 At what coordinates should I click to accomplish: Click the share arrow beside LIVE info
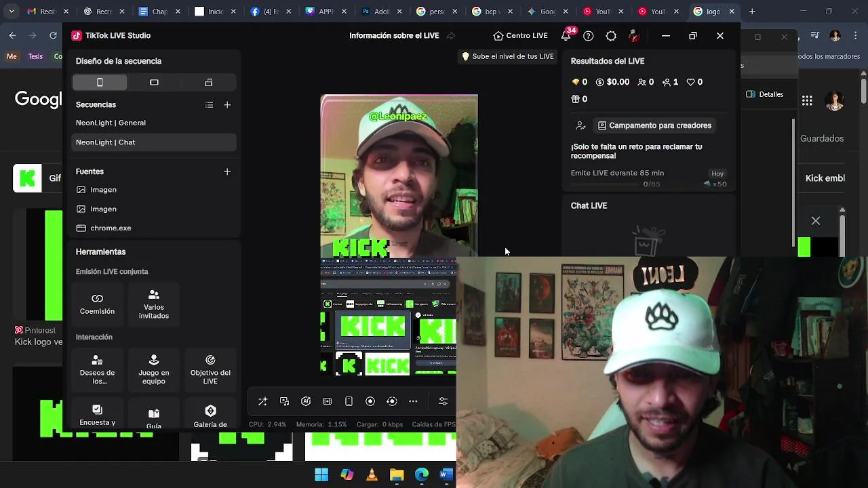coord(451,36)
